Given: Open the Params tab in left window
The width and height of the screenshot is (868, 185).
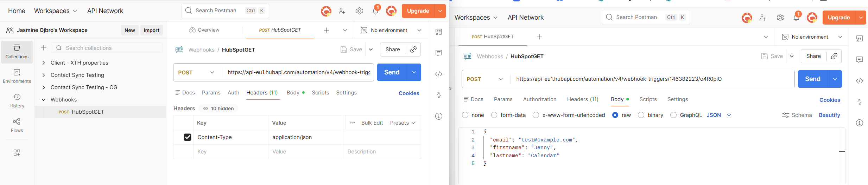Looking at the screenshot, I should (x=211, y=93).
